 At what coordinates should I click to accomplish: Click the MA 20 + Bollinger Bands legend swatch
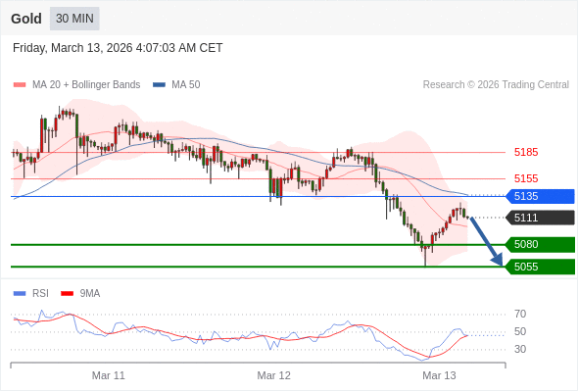click(20, 85)
